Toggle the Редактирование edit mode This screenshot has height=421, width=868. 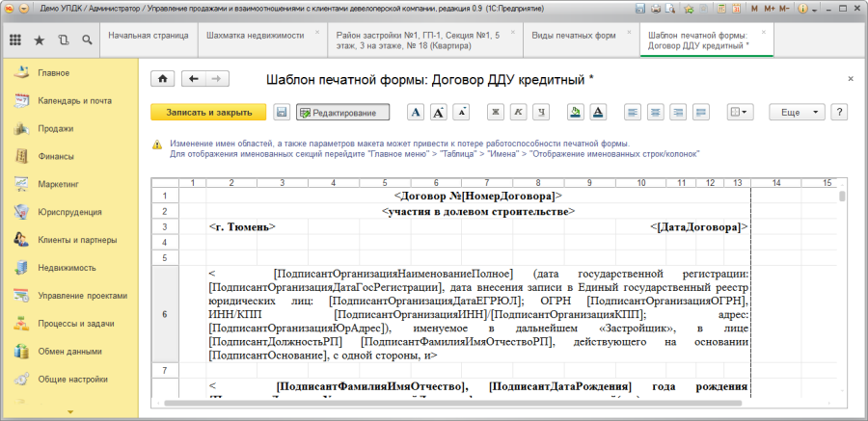tap(342, 113)
